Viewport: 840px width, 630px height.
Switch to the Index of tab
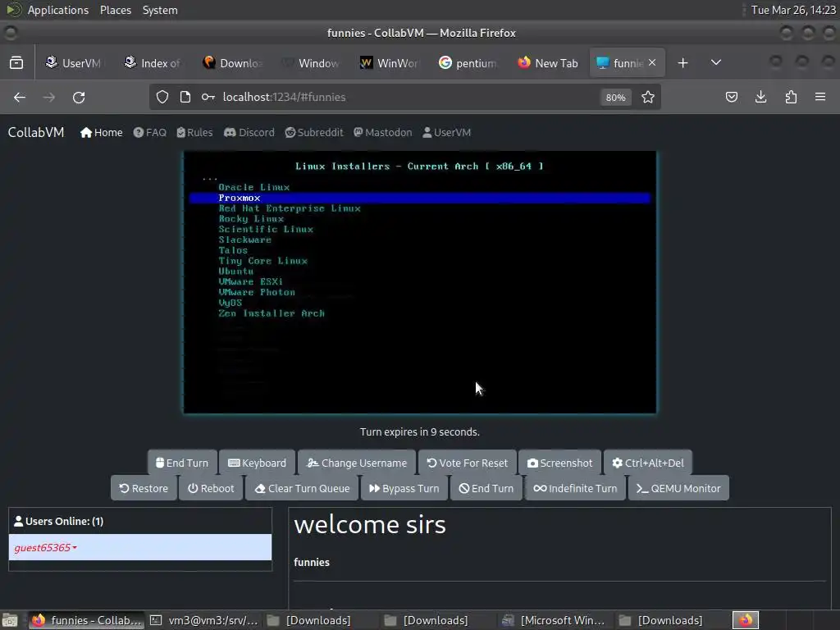coord(153,62)
